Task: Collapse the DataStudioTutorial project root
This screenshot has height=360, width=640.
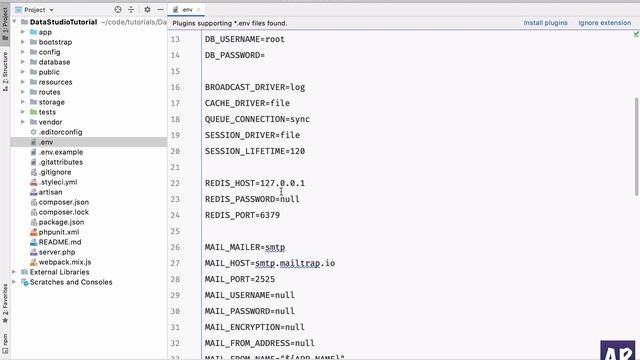Action: [x=15, y=22]
